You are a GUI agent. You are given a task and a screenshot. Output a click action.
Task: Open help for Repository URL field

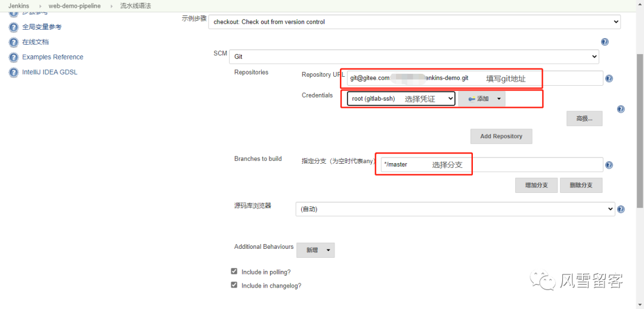pyautogui.click(x=609, y=79)
